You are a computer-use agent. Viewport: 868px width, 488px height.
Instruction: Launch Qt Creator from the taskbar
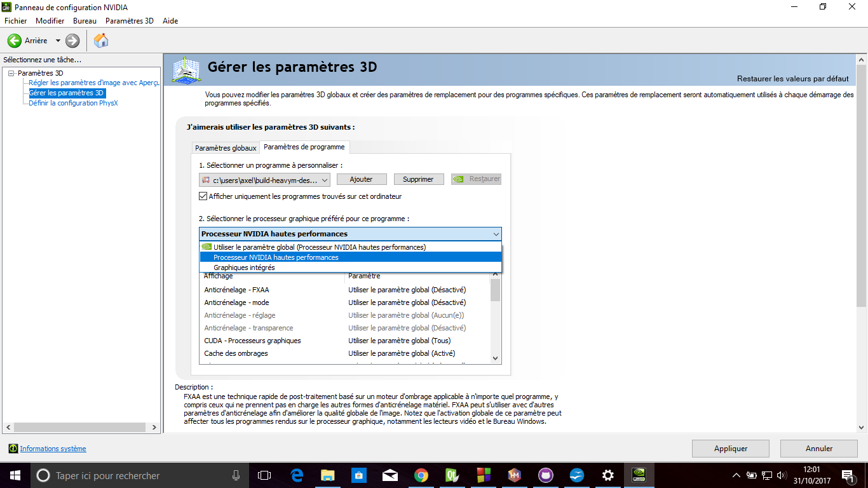[452, 475]
